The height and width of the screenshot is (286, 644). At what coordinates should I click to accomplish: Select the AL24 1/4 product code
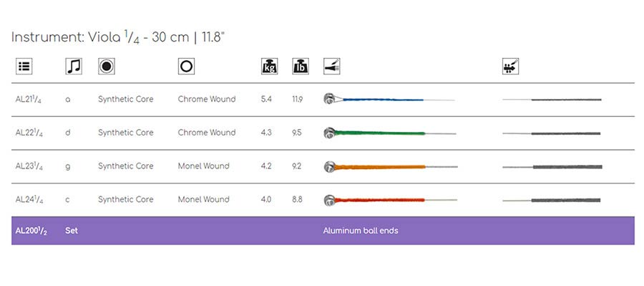coord(29,199)
